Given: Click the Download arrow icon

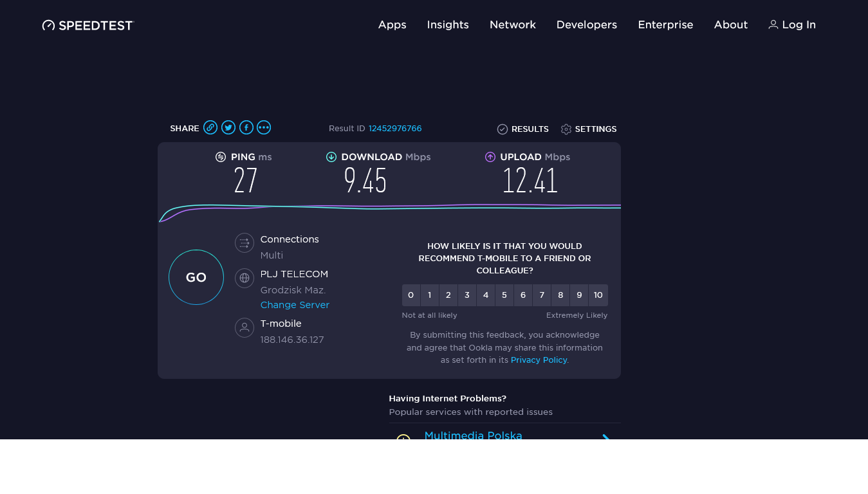Looking at the screenshot, I should click(331, 156).
